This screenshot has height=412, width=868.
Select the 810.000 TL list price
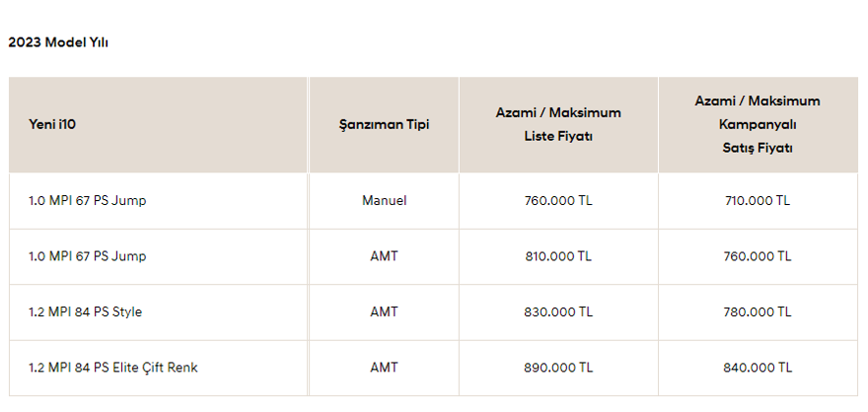(x=558, y=256)
